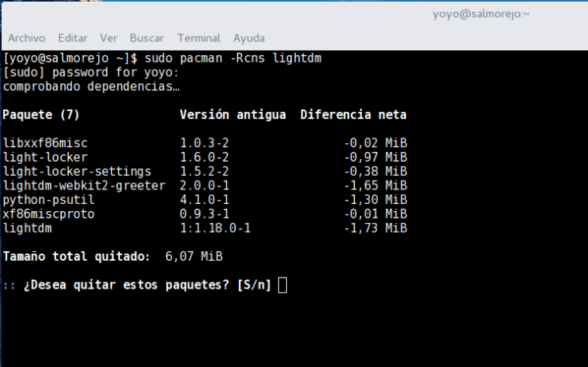This screenshot has height=367, width=588.
Task: Click the light-locker package name
Action: [x=45, y=158]
